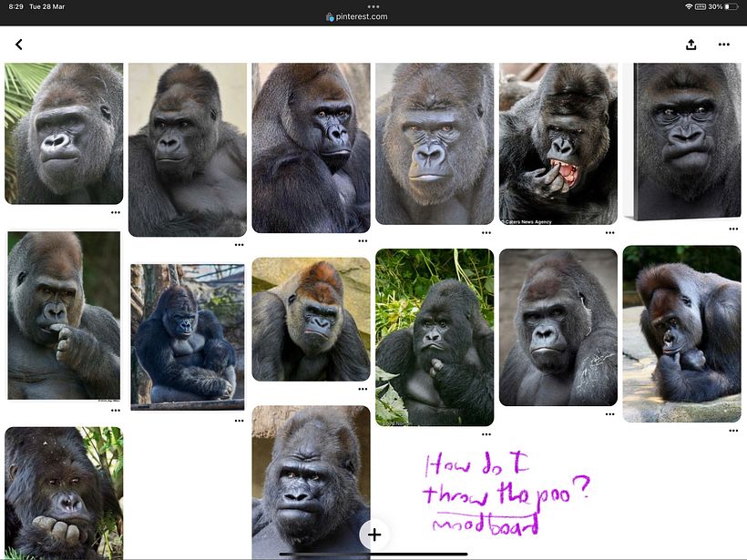Open the gorilla resting chin on fist pin
The width and height of the screenshot is (747, 560).
(681, 334)
